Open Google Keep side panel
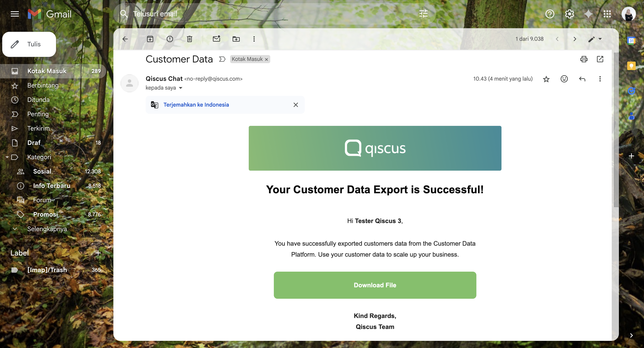Screen dimensions: 644x348 [631, 66]
